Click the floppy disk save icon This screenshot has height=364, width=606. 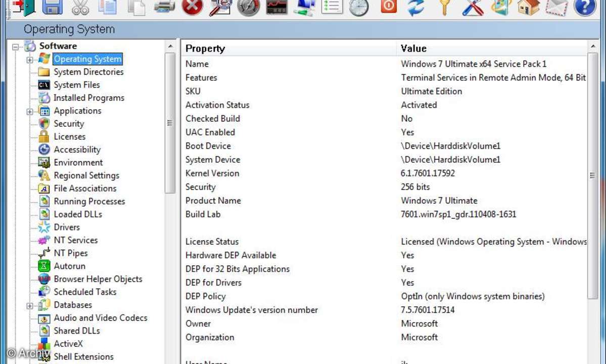coord(52,7)
